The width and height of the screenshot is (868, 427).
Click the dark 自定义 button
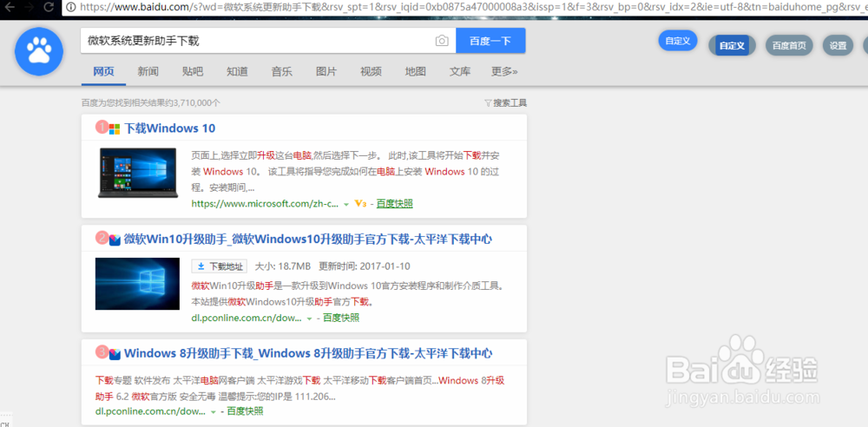pos(733,45)
